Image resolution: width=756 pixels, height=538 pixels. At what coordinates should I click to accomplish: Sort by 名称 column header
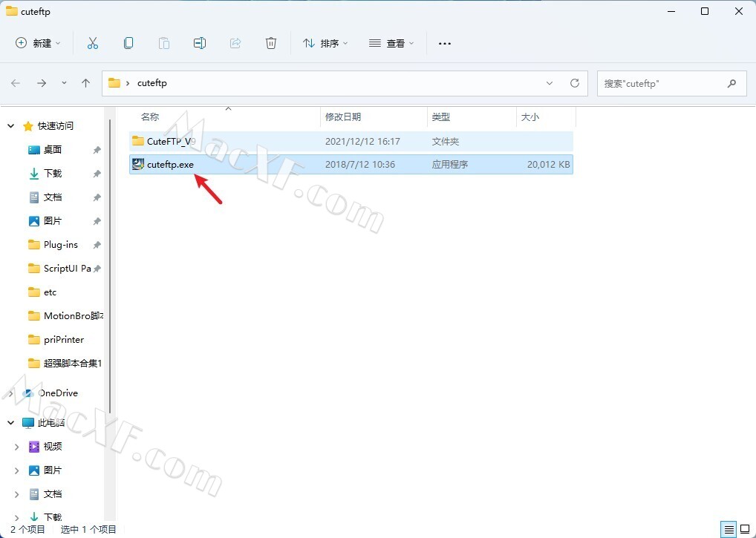[x=150, y=117]
